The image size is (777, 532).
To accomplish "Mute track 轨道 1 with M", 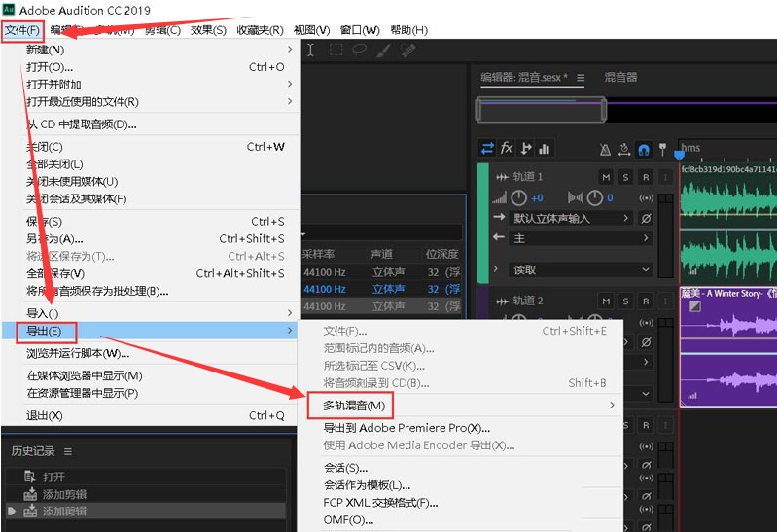I will click(x=606, y=178).
